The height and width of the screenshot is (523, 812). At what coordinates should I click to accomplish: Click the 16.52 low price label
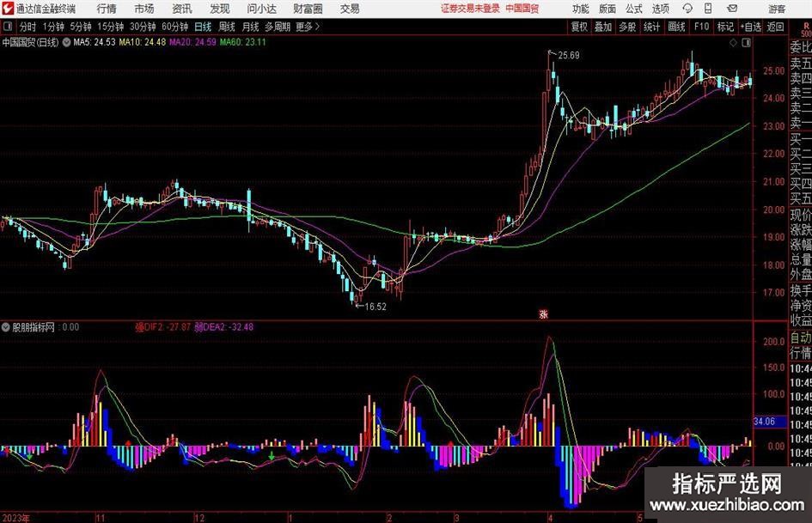coord(375,307)
